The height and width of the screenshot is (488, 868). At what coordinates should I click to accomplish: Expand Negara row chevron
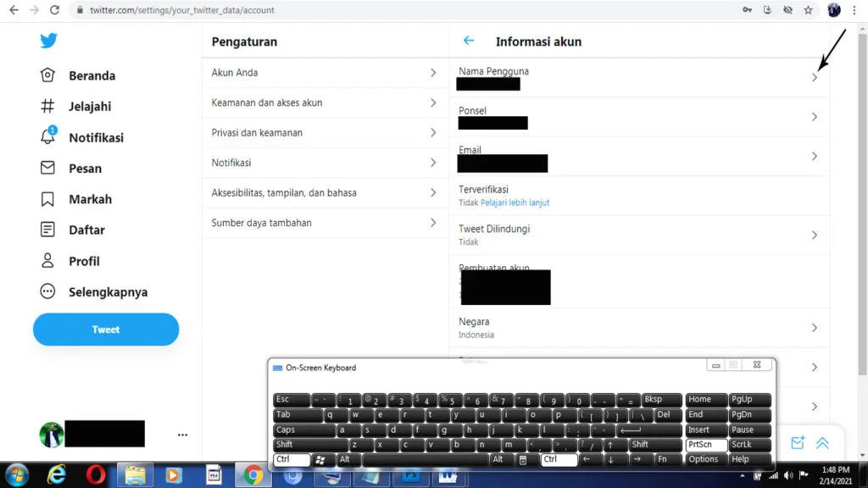[815, 328]
